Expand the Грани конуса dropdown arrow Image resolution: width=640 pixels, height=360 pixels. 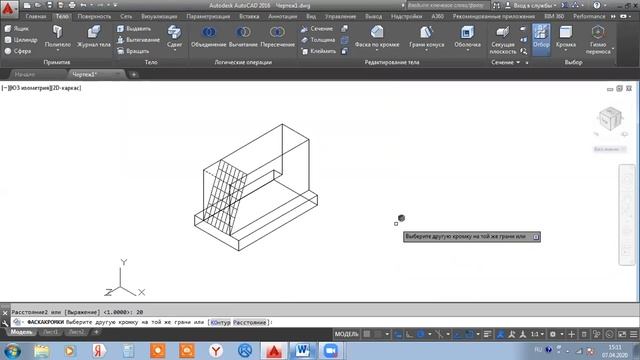coord(427,50)
